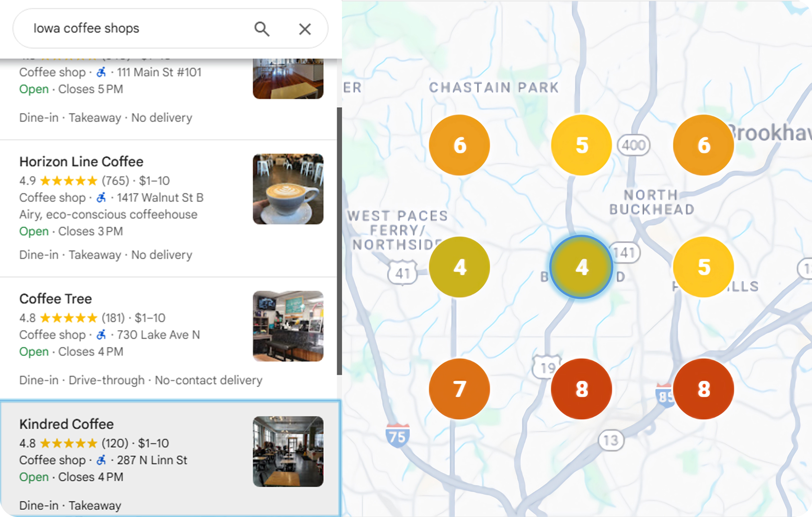
Task: Click the "111 Main St #101" address
Action: point(159,73)
